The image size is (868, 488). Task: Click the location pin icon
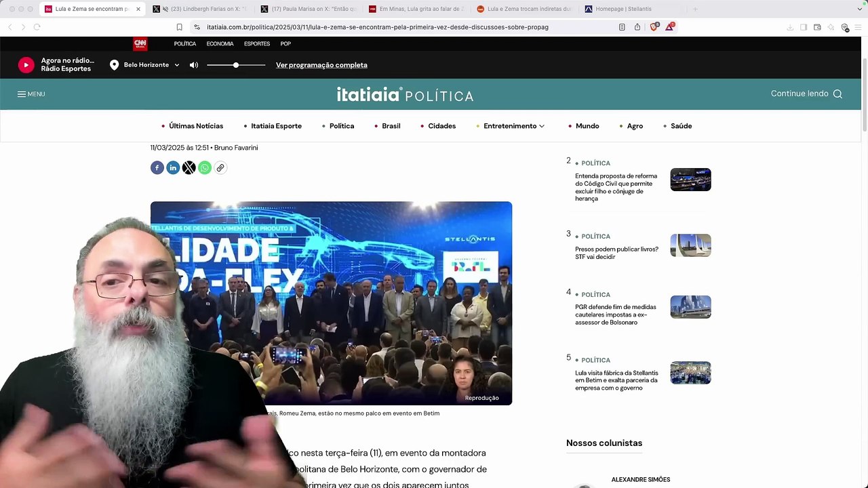114,65
